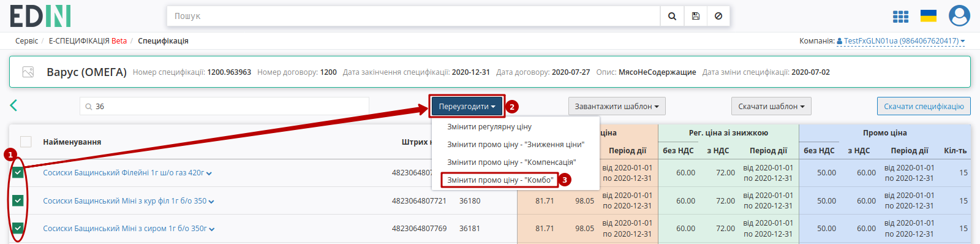Viewport: 980px width, 244px height.
Task: Click the filter field containing 36
Action: click(x=224, y=106)
